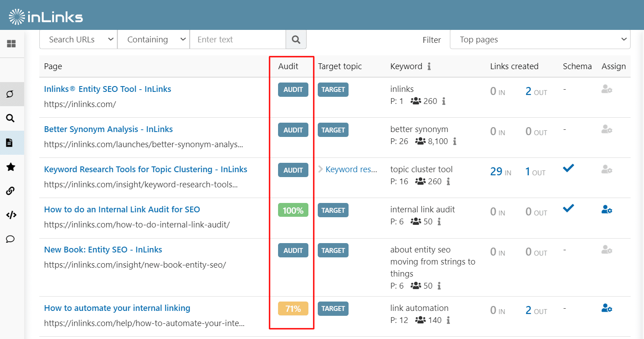Viewport: 644px width, 339px height.
Task: Open the link chain icon in sidebar
Action: [x=10, y=191]
